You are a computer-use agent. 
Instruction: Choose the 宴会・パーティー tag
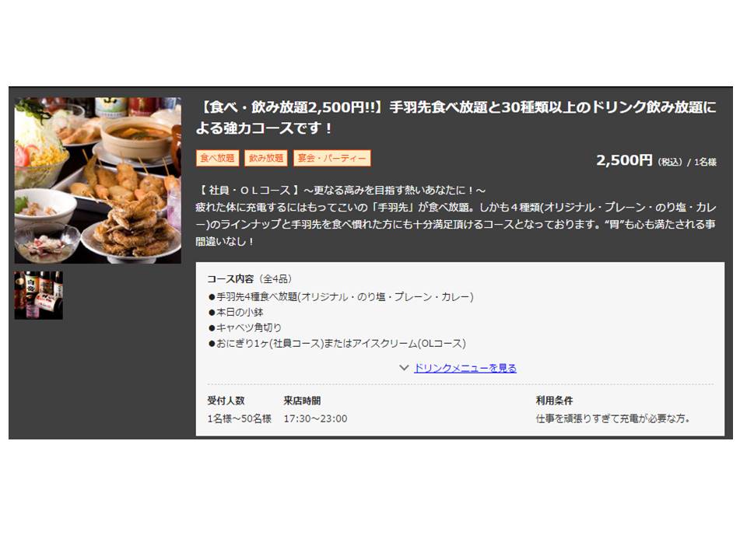click(x=332, y=158)
